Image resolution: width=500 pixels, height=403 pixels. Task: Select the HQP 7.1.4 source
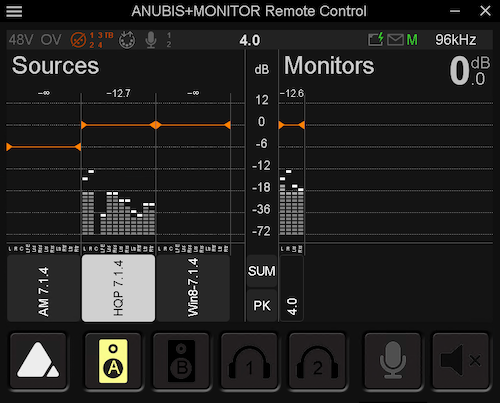[118, 288]
